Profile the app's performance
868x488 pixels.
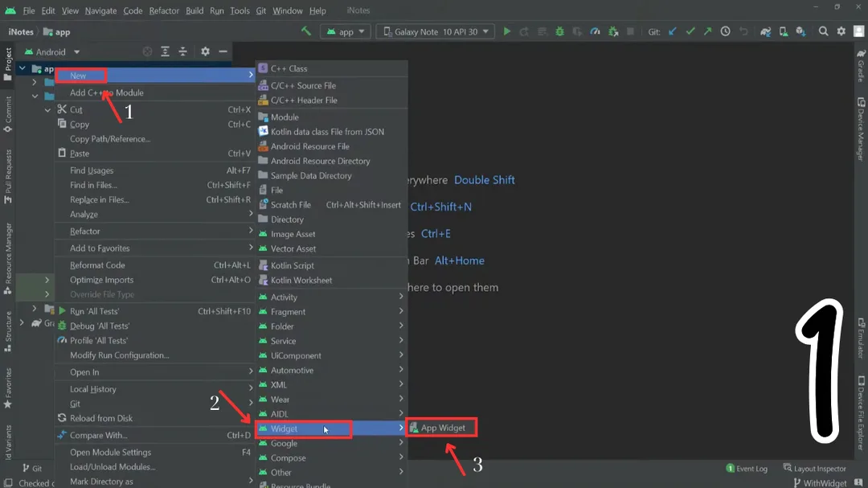point(593,31)
